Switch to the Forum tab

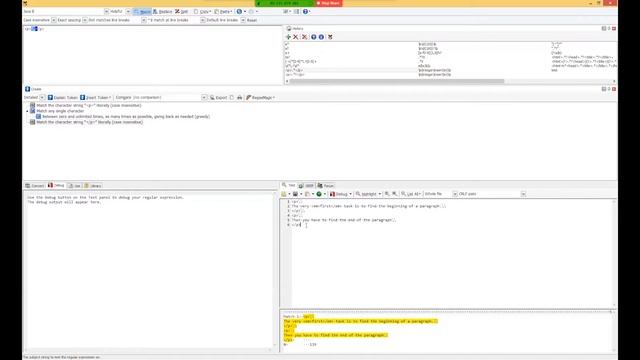tap(326, 186)
